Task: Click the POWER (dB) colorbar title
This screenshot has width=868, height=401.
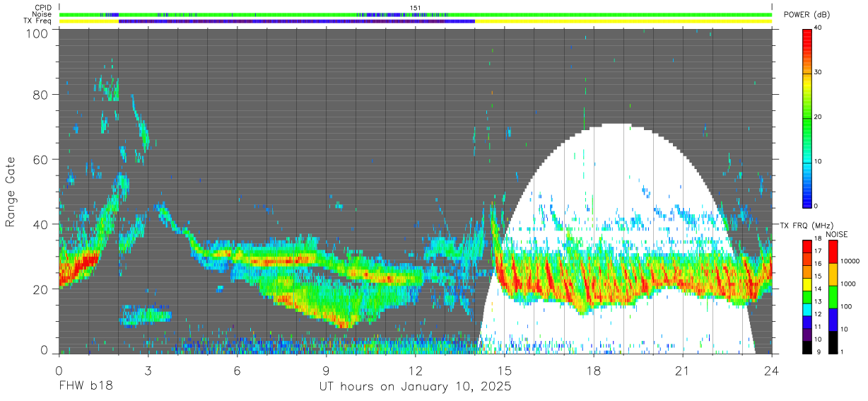Action: pos(807,15)
